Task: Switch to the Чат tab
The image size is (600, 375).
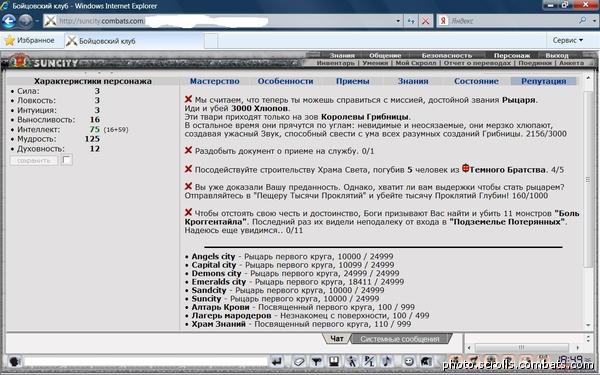Action: point(337,339)
